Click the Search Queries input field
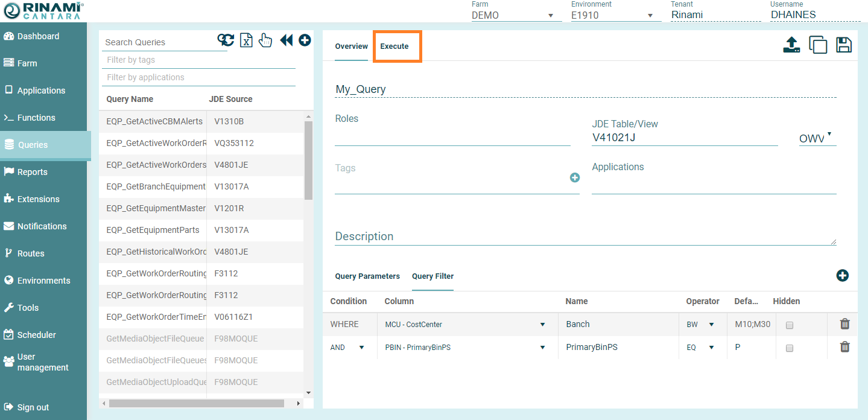 (x=160, y=42)
